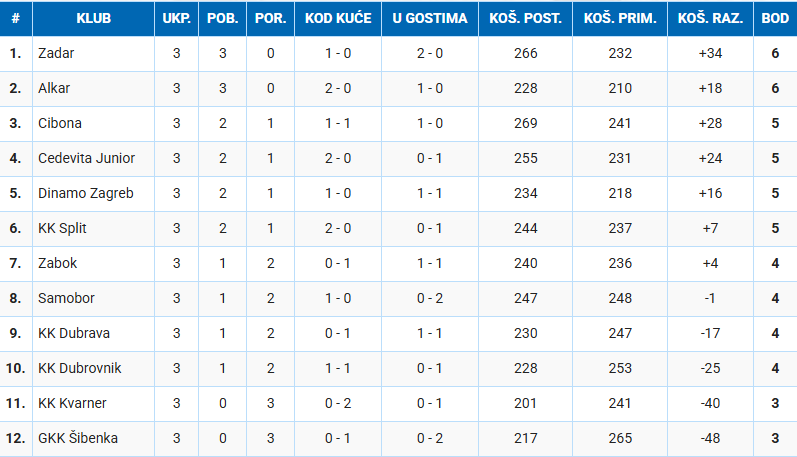
Task: Open the Alkar club link
Action: pyautogui.click(x=54, y=88)
